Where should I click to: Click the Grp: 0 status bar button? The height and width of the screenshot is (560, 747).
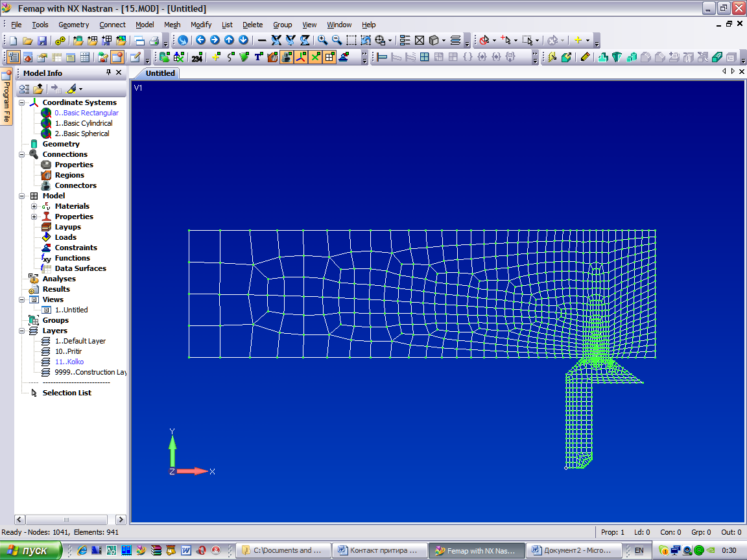tap(701, 532)
